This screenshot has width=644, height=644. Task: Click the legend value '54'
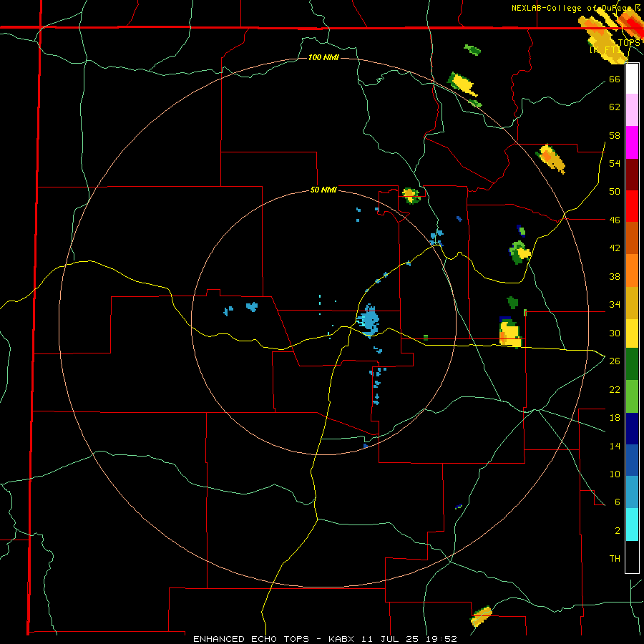point(615,163)
